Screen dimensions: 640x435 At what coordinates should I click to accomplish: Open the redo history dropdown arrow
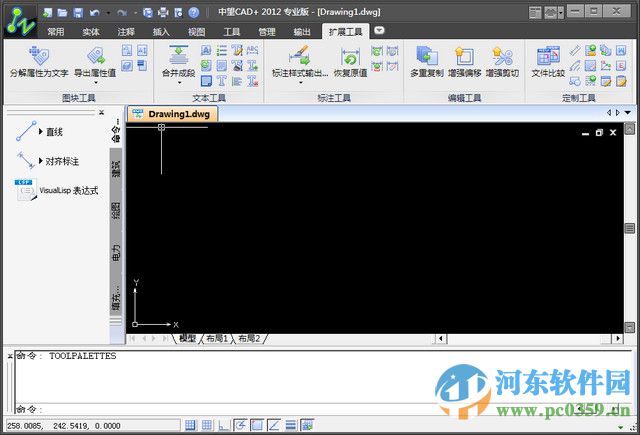pos(135,13)
